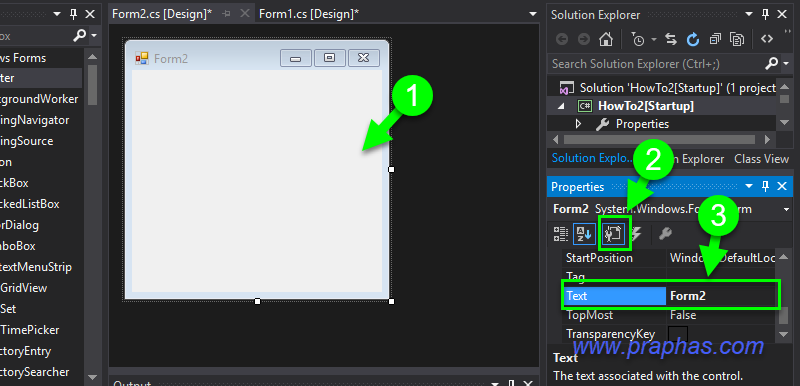
Task: Toggle Alphabetical sort in Properties panel
Action: [x=584, y=234]
